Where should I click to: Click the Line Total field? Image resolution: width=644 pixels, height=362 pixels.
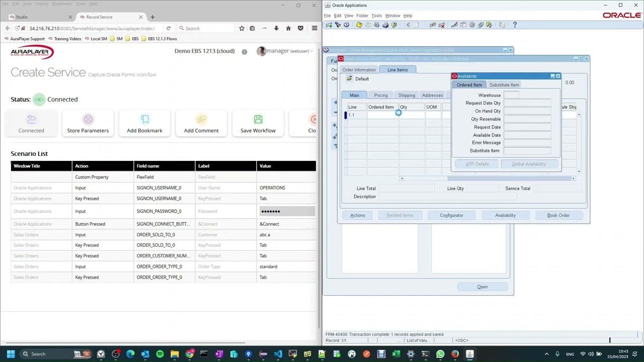pos(407,189)
